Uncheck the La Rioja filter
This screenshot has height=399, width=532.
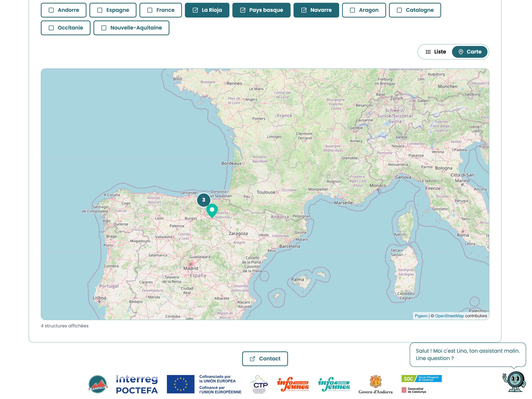click(207, 10)
